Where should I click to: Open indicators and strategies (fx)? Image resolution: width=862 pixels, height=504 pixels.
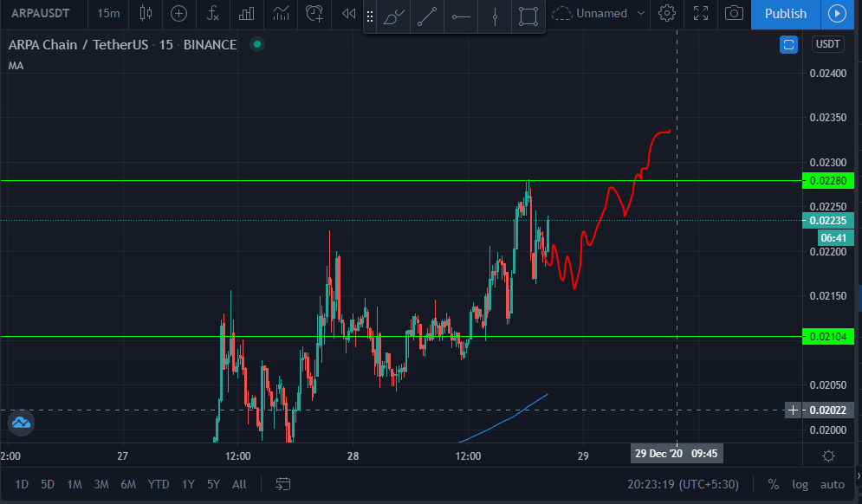(213, 13)
